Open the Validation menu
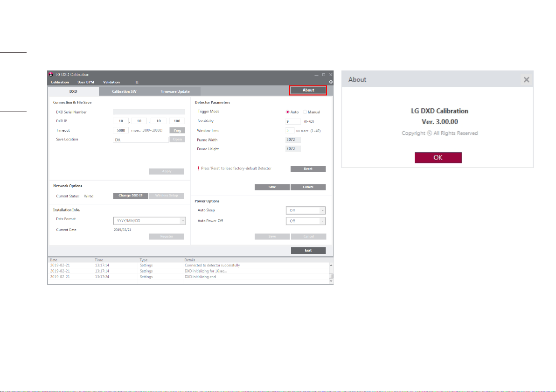Screen dimensions: 556x392 (111, 82)
